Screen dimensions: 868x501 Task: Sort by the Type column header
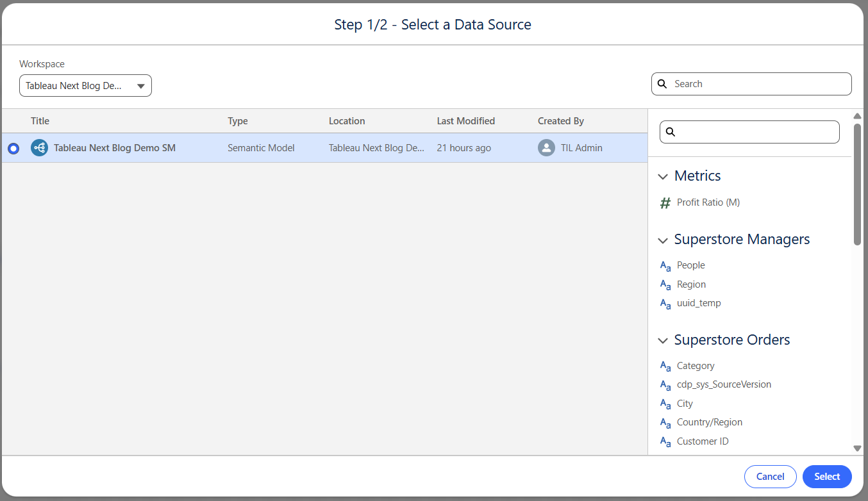(238, 121)
